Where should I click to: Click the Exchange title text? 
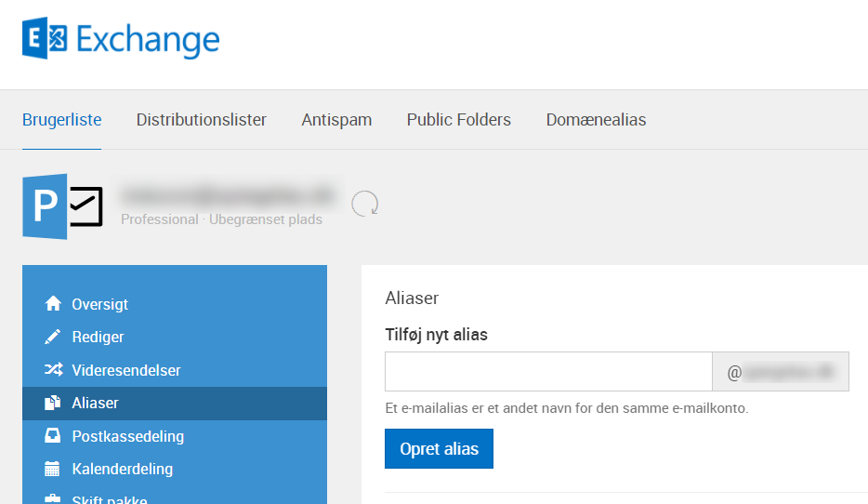(148, 40)
